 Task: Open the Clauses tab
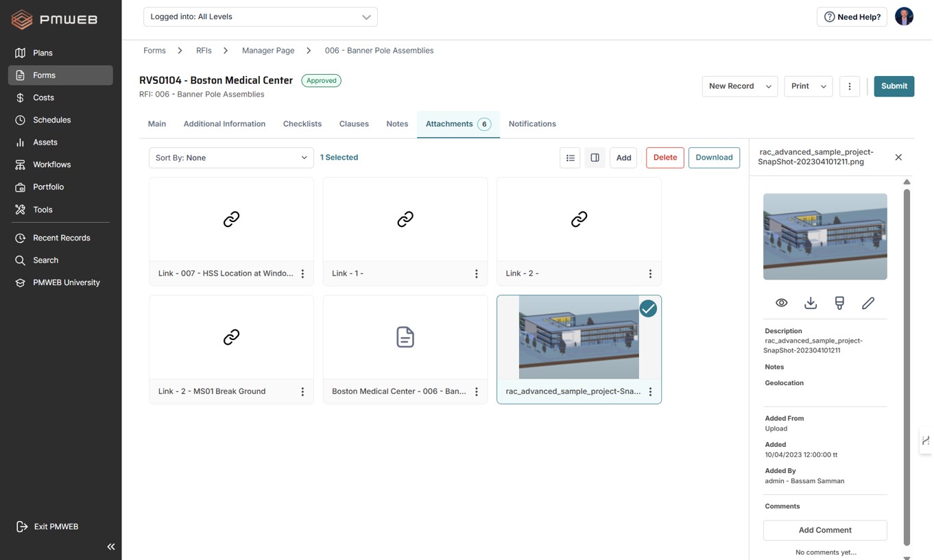354,124
